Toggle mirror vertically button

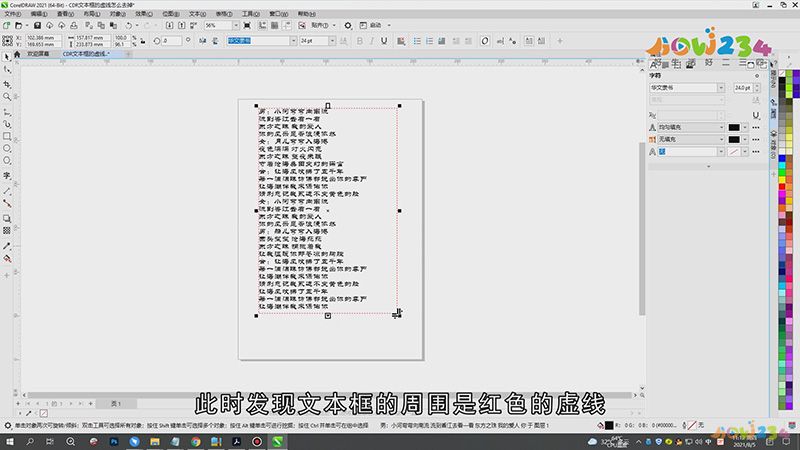(215, 41)
